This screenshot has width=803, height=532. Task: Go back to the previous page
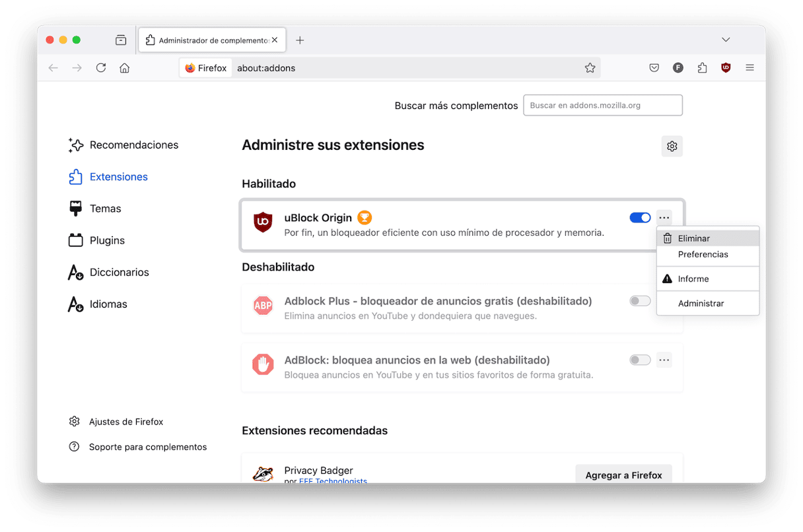(x=53, y=68)
